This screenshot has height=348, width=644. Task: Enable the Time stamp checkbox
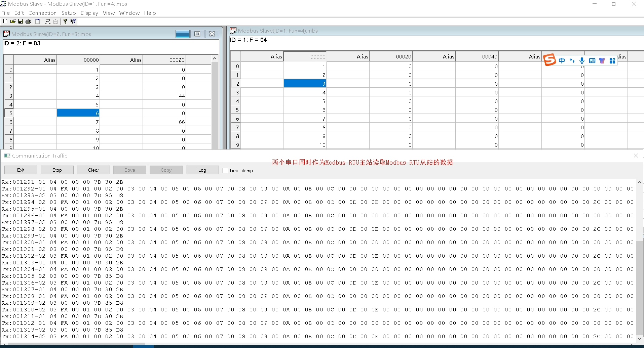pyautogui.click(x=225, y=171)
